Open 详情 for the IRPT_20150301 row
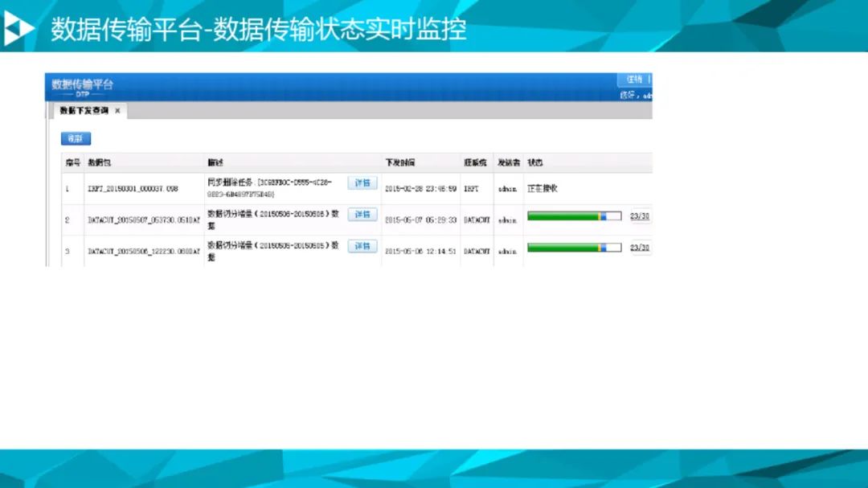 (362, 182)
